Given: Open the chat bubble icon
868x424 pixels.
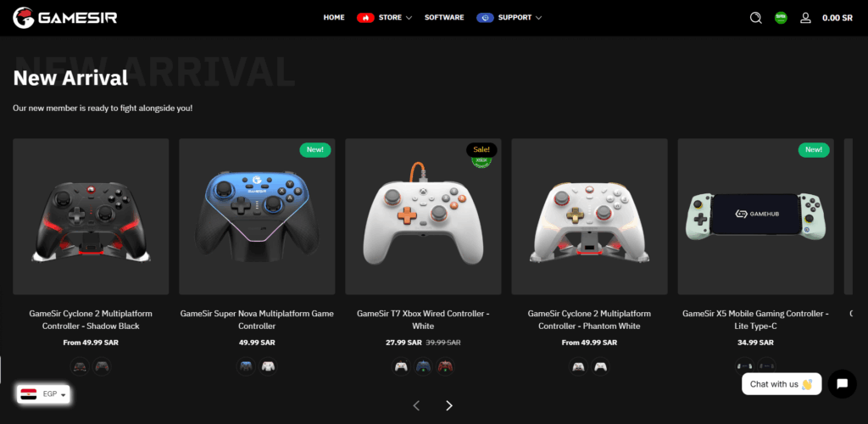Looking at the screenshot, I should pyautogui.click(x=842, y=383).
